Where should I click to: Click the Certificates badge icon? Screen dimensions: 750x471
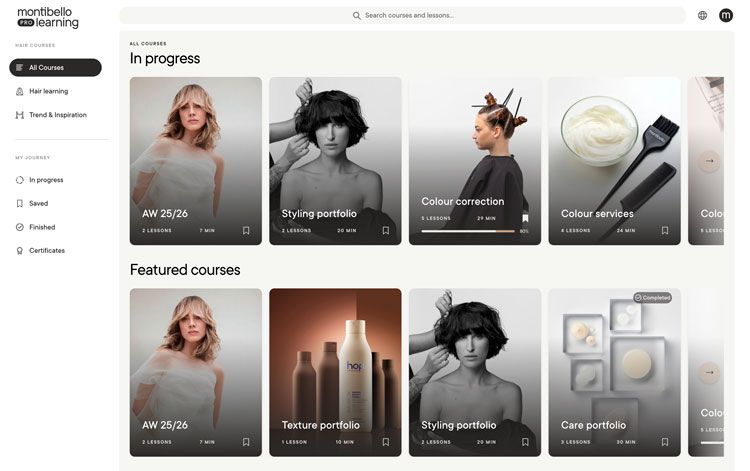(20, 251)
